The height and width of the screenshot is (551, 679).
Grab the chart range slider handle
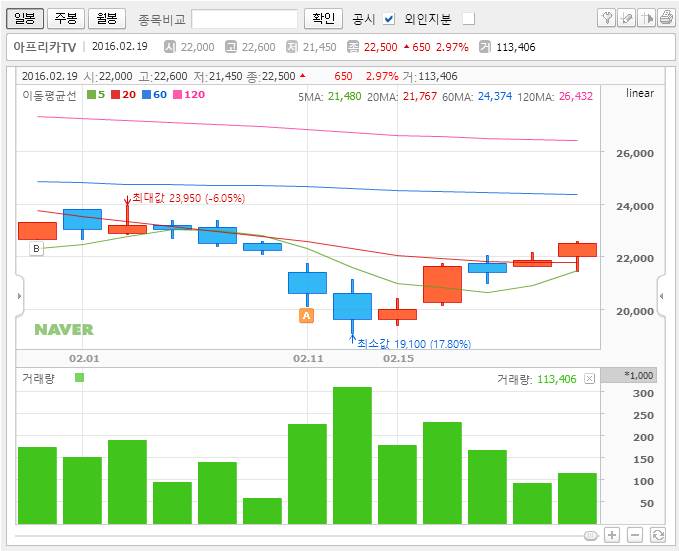coord(591,536)
